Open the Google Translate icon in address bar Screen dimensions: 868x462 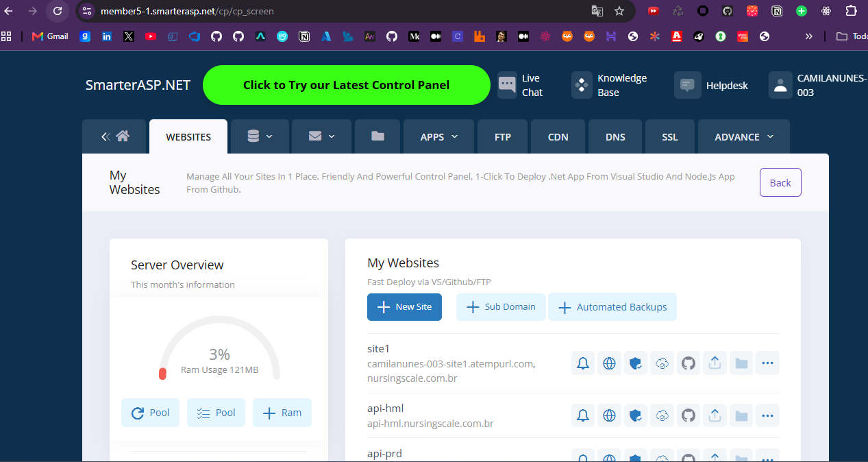click(x=597, y=11)
